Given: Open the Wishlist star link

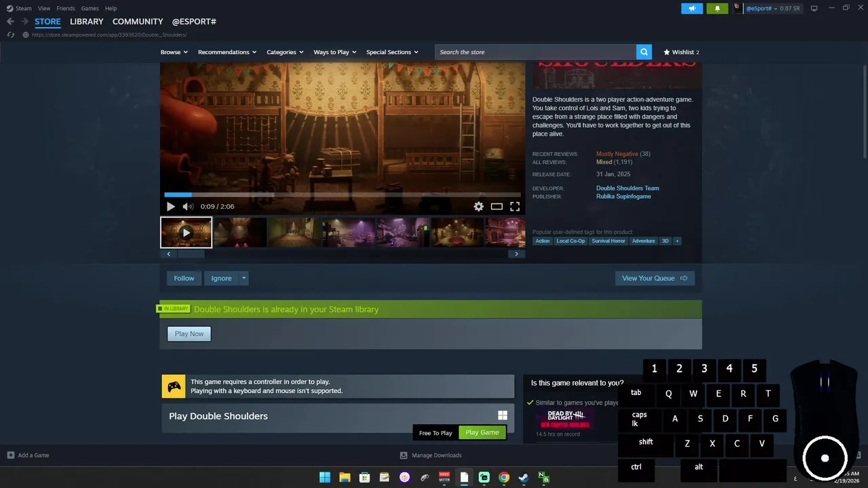Looking at the screenshot, I should 681,52.
